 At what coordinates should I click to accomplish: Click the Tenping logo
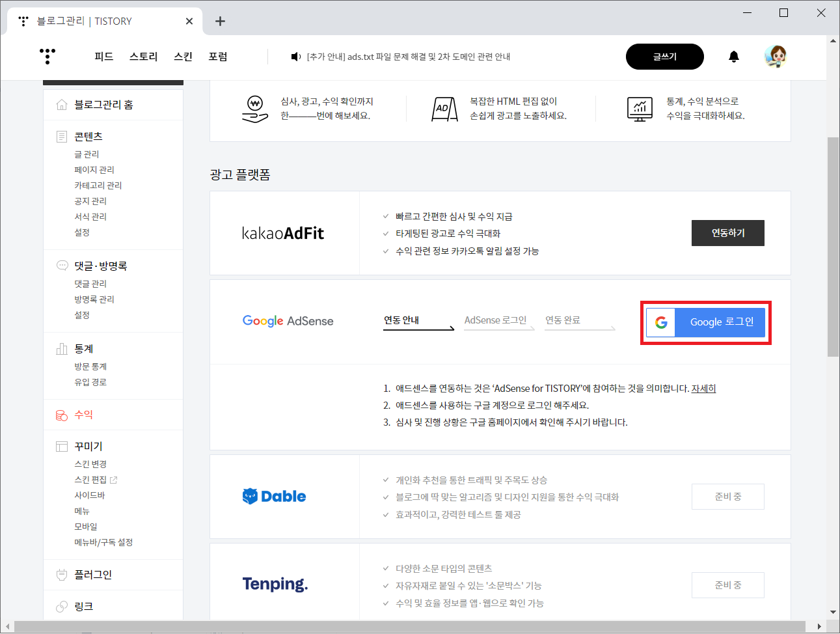[x=275, y=584]
